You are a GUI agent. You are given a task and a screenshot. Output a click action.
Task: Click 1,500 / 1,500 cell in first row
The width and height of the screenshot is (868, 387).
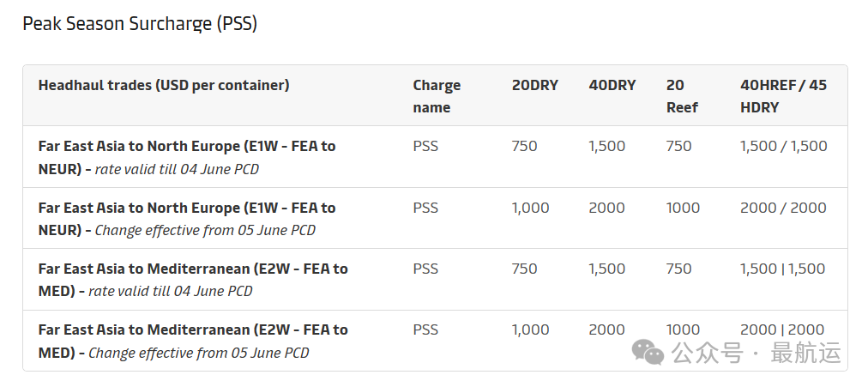pyautogui.click(x=783, y=146)
